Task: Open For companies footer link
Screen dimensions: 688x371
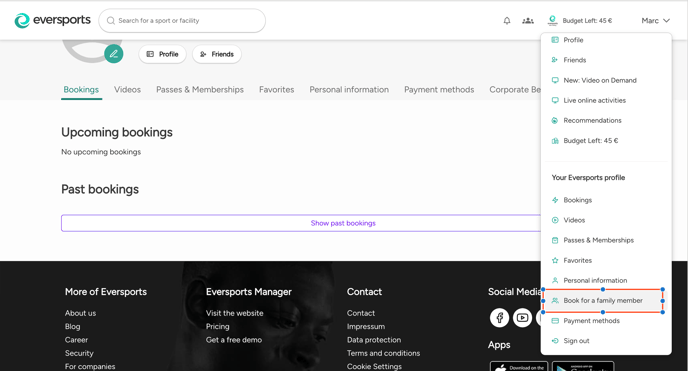Action: 90,366
